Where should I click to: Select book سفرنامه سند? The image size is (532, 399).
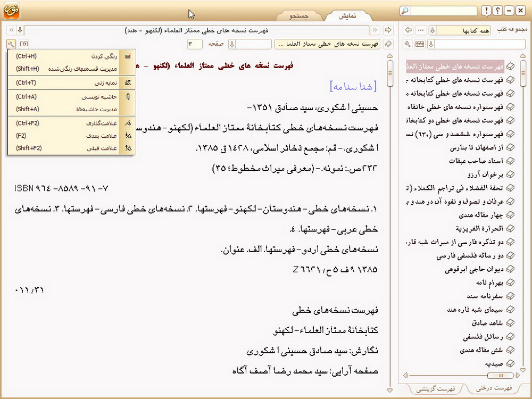point(485,296)
